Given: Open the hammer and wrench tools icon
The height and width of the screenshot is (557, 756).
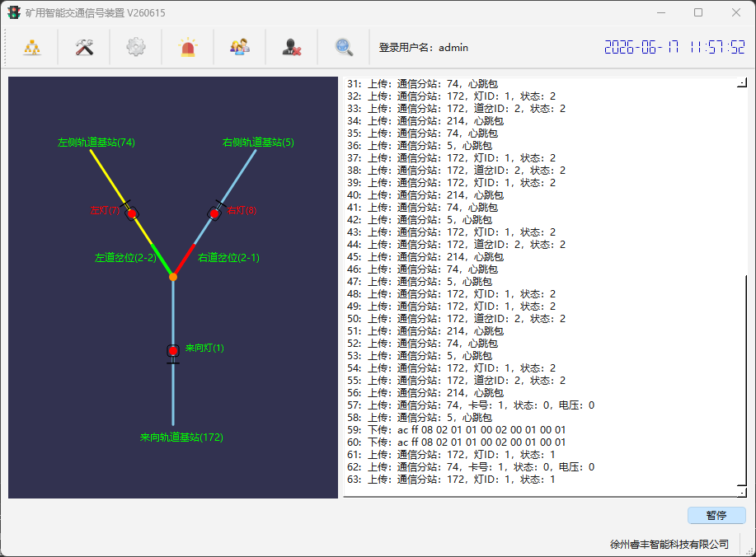Looking at the screenshot, I should point(84,47).
